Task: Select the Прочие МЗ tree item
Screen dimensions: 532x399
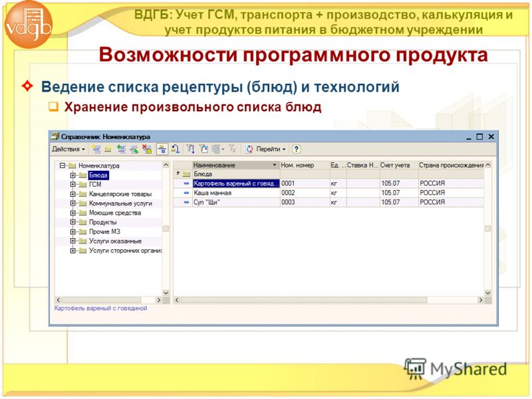Action: pos(104,231)
